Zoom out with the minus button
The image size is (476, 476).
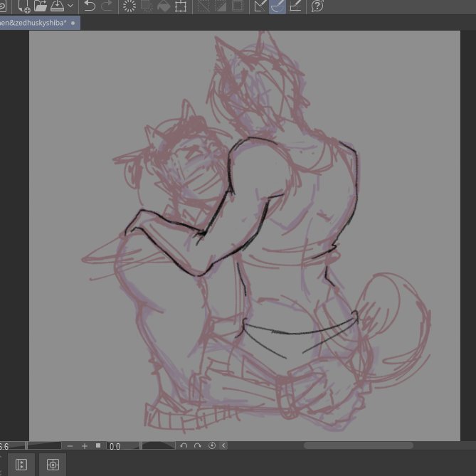click(70, 446)
